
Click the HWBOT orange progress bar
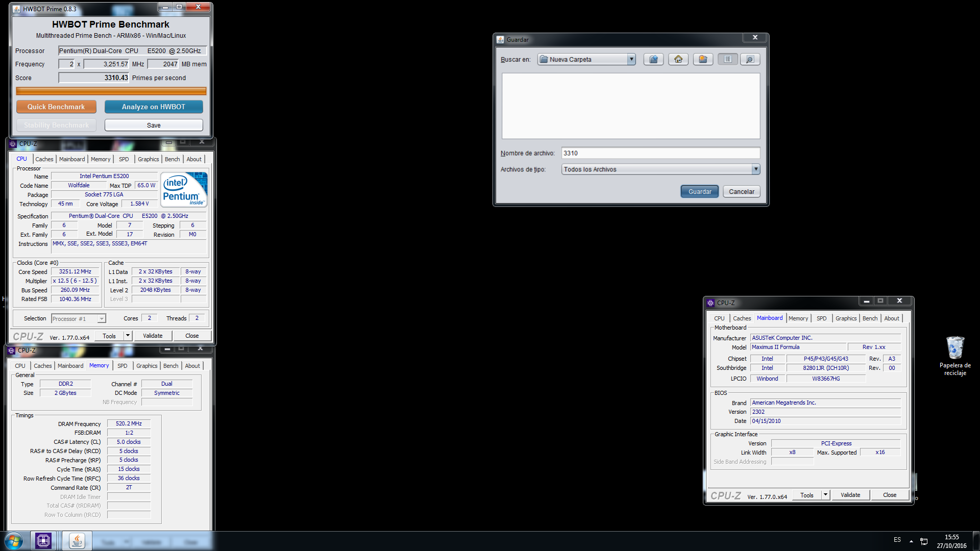(111, 91)
